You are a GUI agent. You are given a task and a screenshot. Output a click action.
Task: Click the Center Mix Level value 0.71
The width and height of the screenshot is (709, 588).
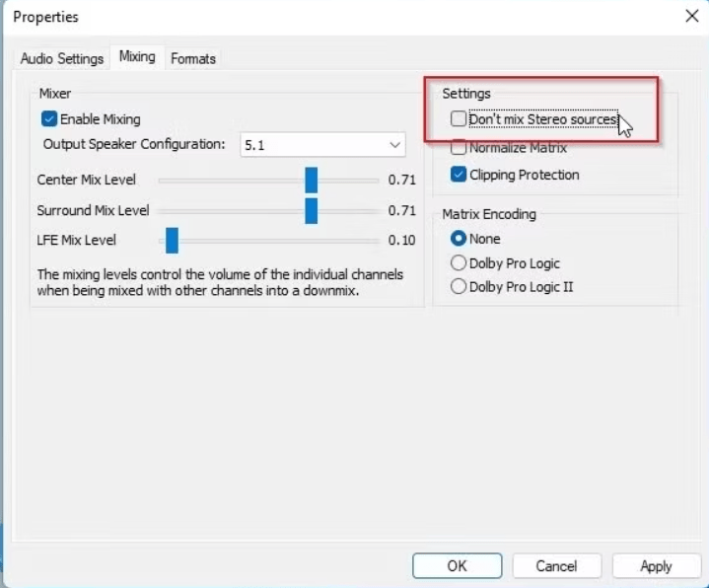(401, 181)
